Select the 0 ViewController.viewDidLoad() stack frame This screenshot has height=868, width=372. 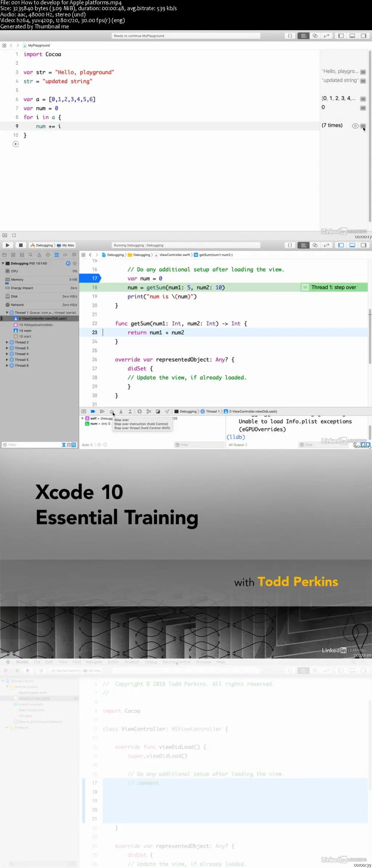tap(40, 319)
